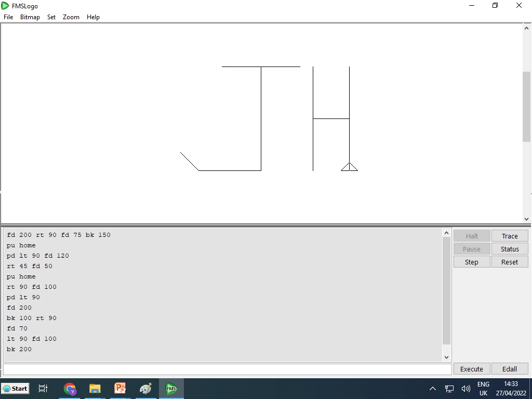Screen dimensions: 532x399
Task: Click the FMSLogo title bar icon
Action: pyautogui.click(x=5, y=6)
